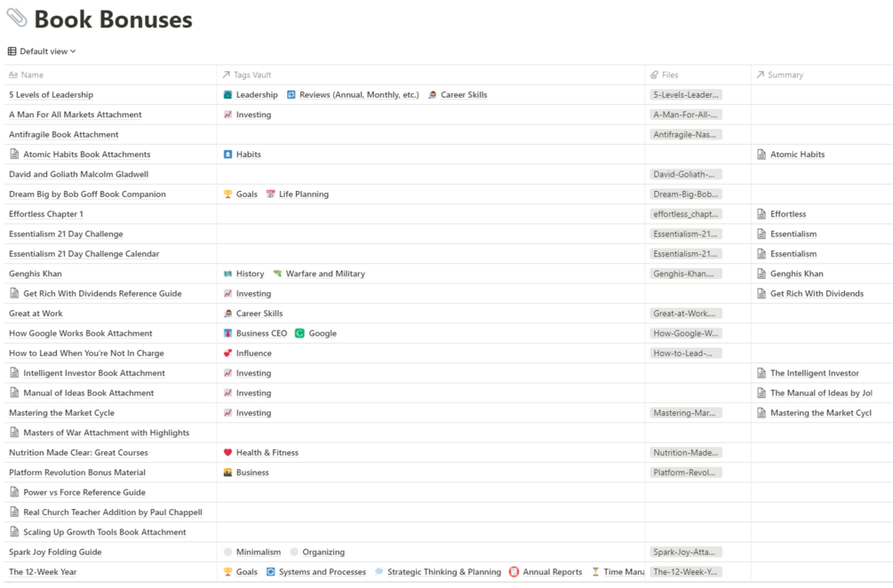
Task: Open the Reviews (Annual, Monthly, etc.) tag
Action: click(353, 94)
